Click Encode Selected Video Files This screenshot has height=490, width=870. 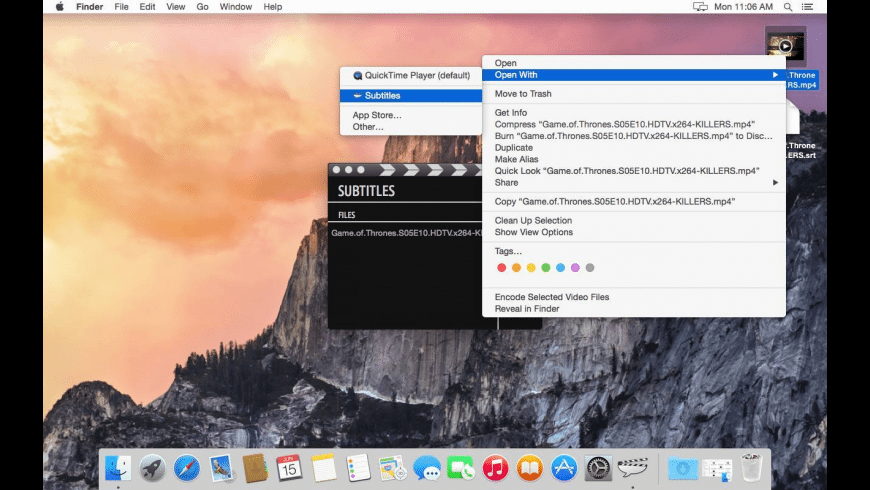[552, 297]
